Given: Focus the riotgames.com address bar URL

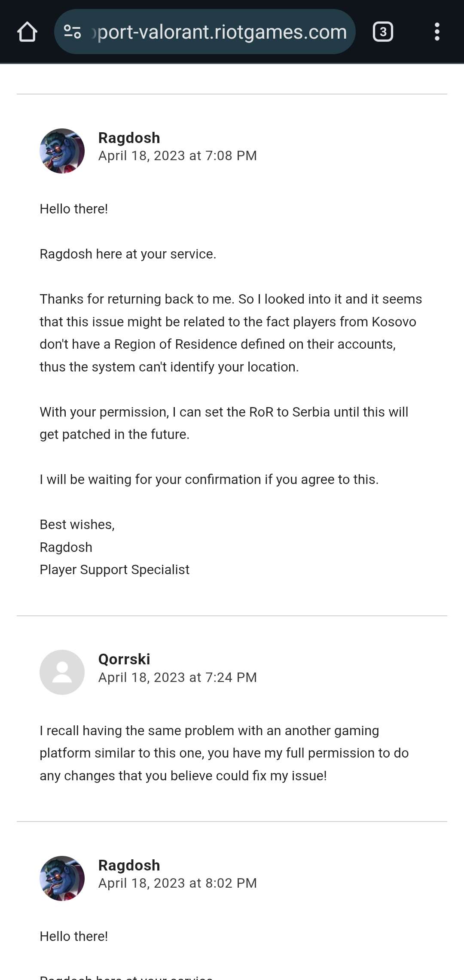Looking at the screenshot, I should 222,32.
